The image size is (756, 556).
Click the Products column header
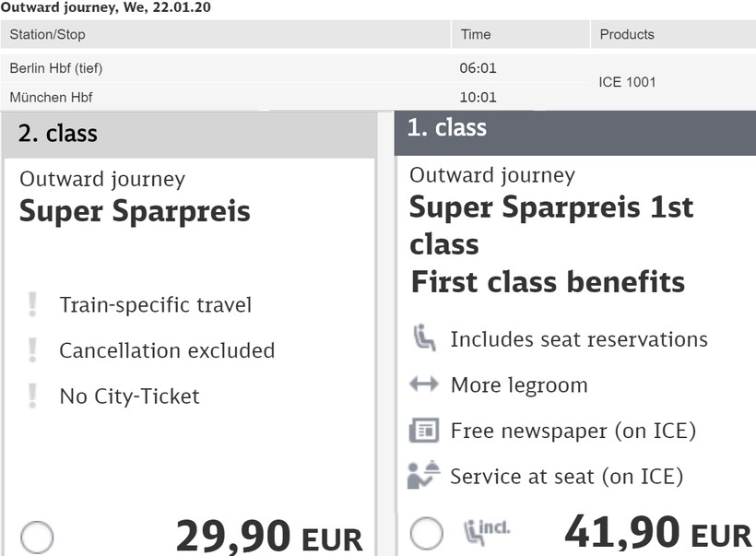click(x=627, y=34)
